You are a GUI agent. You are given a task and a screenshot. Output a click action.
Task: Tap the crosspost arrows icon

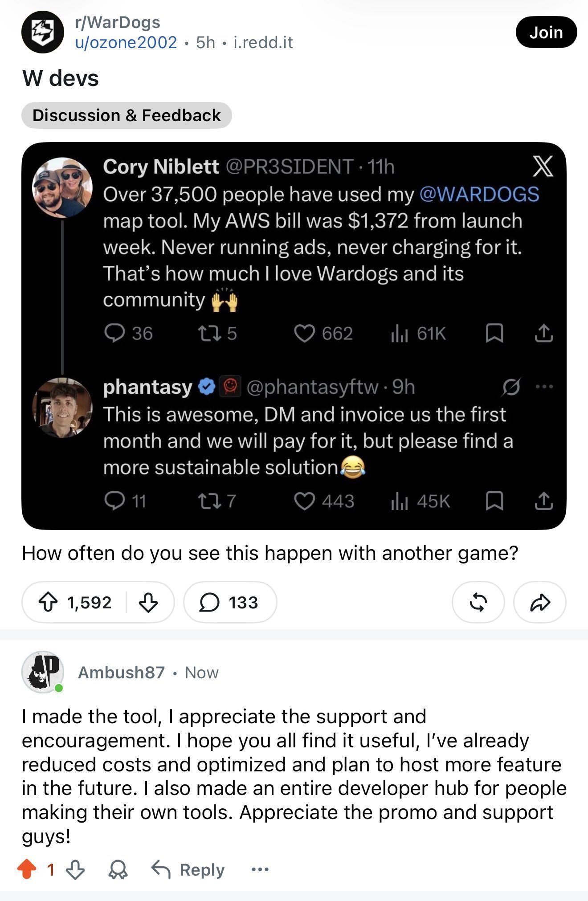point(478,602)
